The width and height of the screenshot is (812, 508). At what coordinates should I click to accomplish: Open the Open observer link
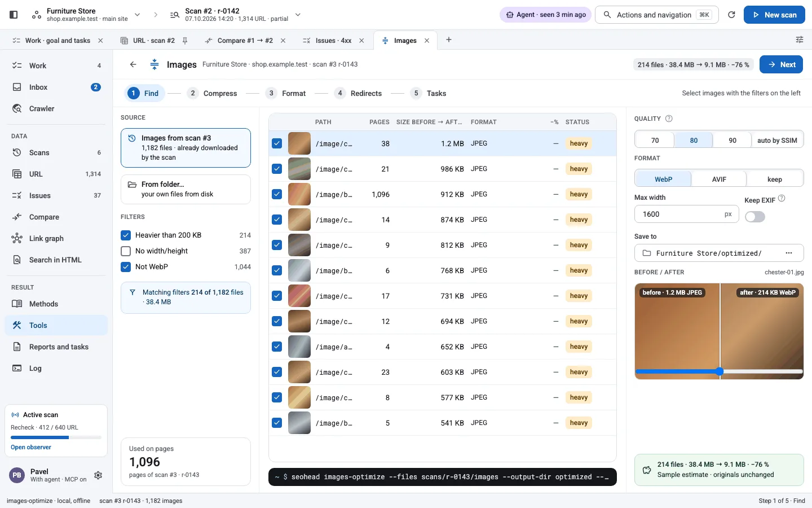31,447
